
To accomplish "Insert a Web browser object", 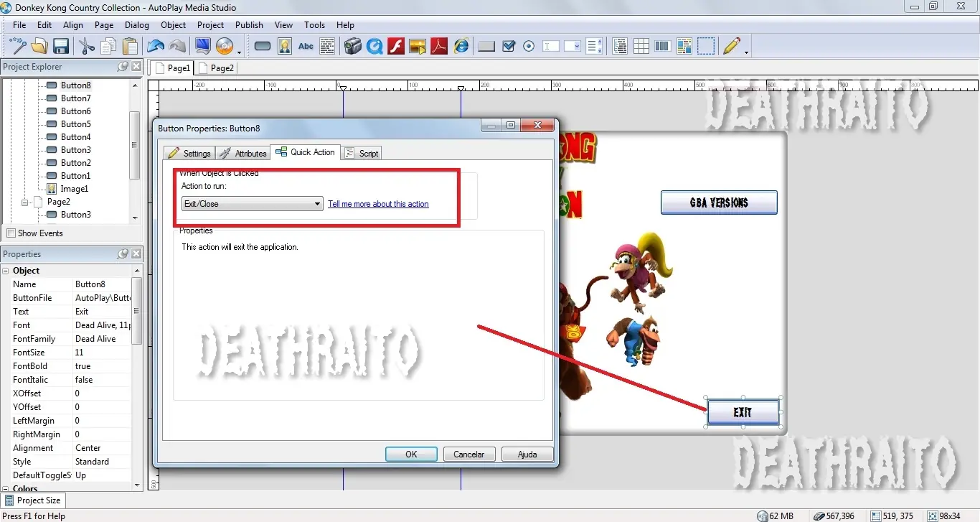I will pyautogui.click(x=461, y=46).
